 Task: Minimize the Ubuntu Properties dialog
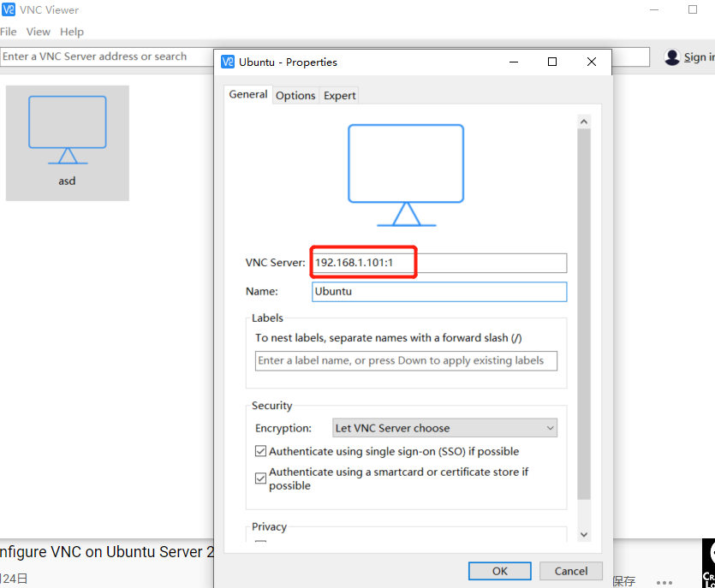click(514, 62)
